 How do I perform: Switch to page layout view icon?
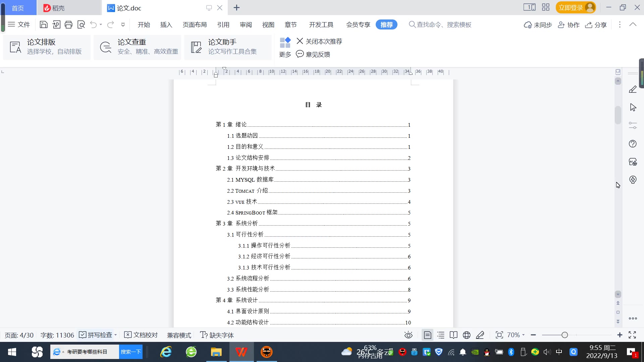pyautogui.click(x=427, y=335)
